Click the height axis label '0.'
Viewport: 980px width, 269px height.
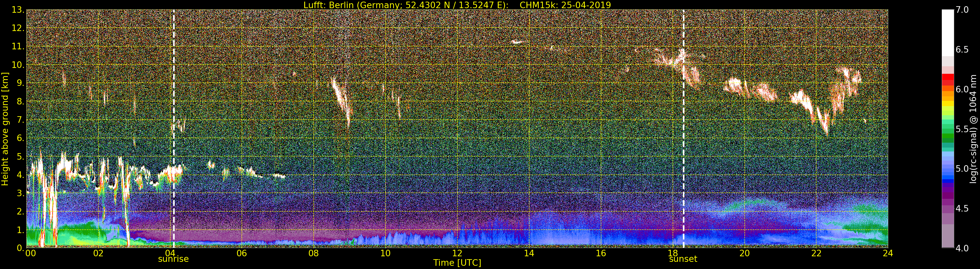coord(20,248)
